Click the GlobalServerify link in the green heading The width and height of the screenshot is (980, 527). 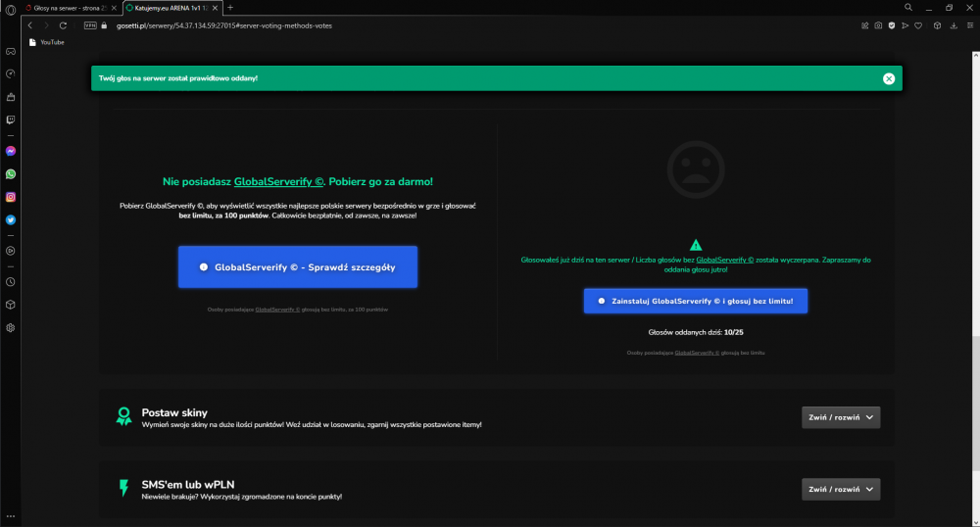tap(278, 181)
